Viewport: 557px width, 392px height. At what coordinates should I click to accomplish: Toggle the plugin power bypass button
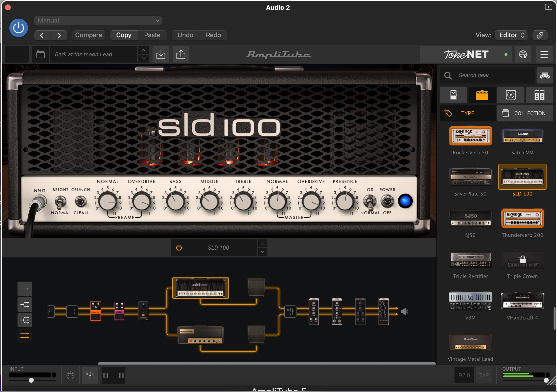pyautogui.click(x=19, y=28)
